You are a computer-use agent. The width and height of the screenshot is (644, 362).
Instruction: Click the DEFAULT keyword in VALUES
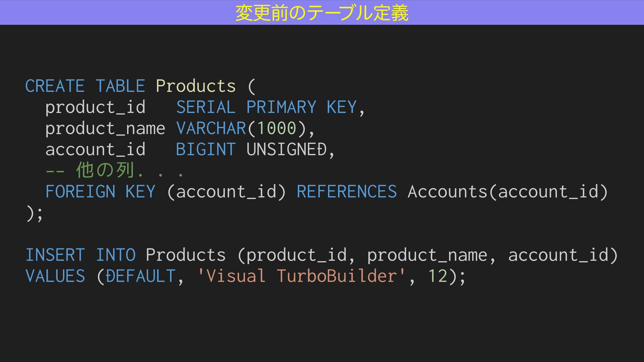[141, 276]
